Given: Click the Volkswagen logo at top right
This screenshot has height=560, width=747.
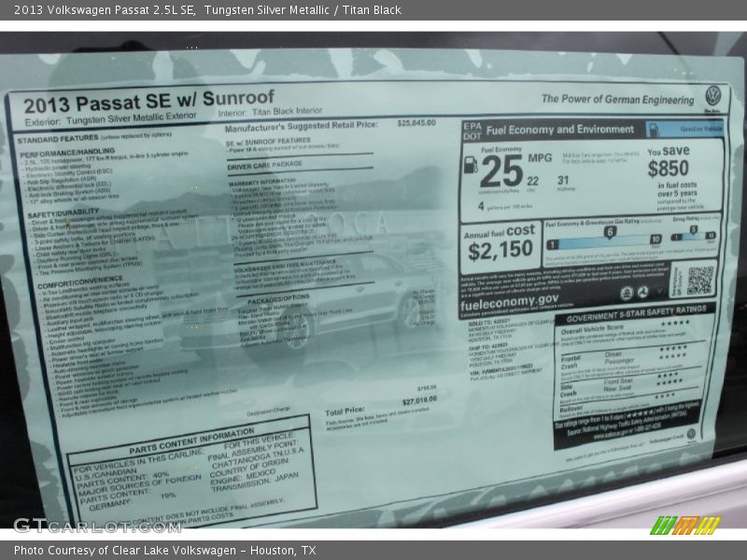Looking at the screenshot, I should (x=714, y=94).
